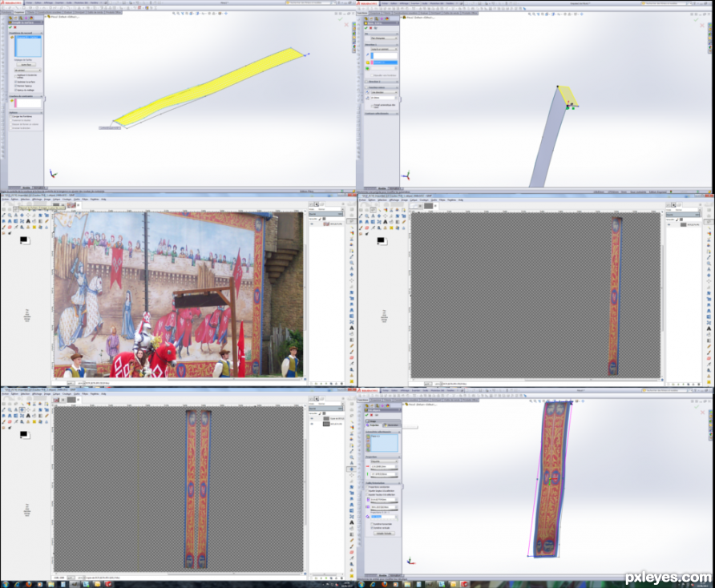The image size is (715, 588).
Task: Switch to the Esquisse tab in surface fill window
Action: pyautogui.click(x=19, y=12)
